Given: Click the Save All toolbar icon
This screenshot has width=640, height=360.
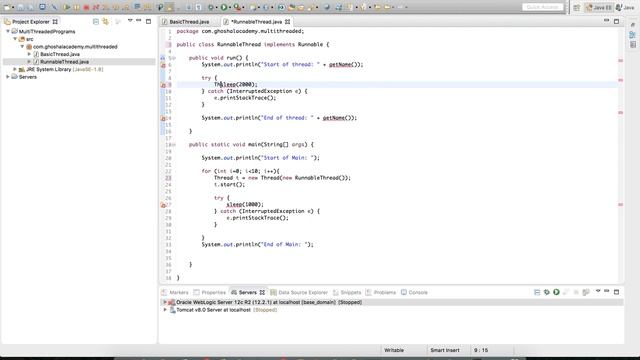Looking at the screenshot, I should tap(31, 7).
